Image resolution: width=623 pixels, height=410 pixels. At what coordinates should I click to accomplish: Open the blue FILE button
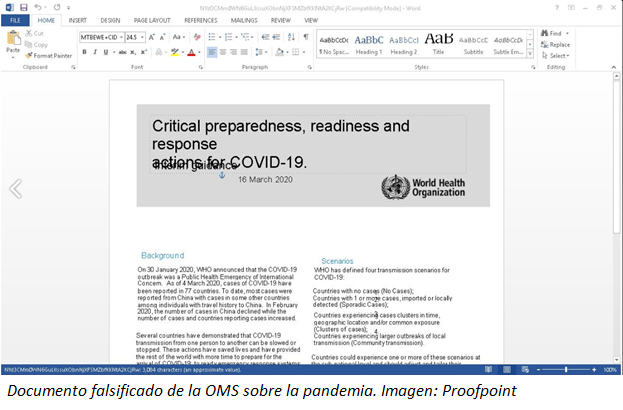point(15,20)
